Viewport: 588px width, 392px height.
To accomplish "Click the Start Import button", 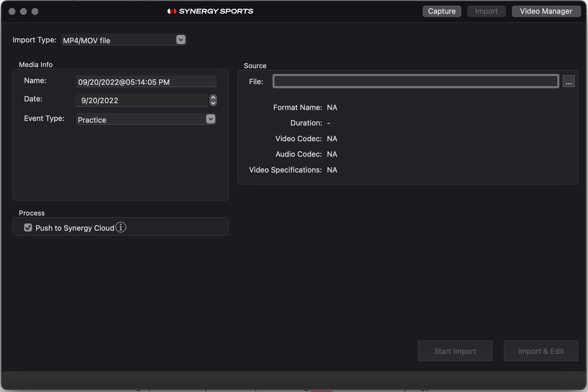I will (x=455, y=351).
